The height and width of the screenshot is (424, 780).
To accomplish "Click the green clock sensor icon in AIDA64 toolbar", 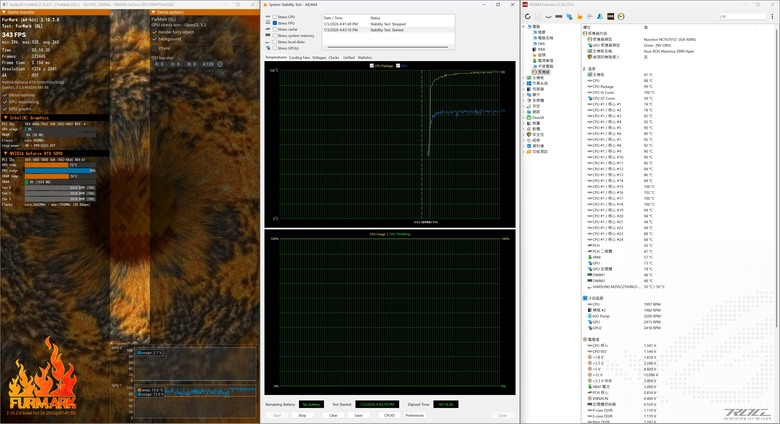I will click(621, 16).
